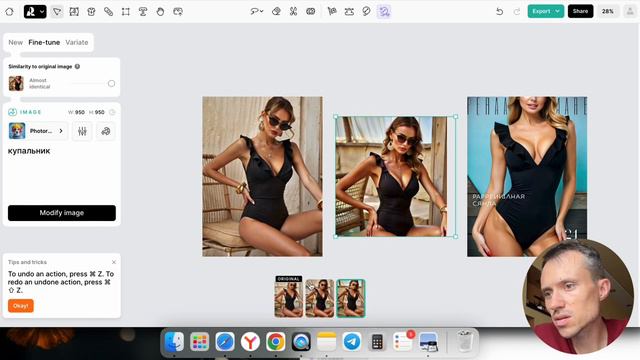Click the upscale tool icon
This screenshot has width=640, height=360.
[349, 11]
